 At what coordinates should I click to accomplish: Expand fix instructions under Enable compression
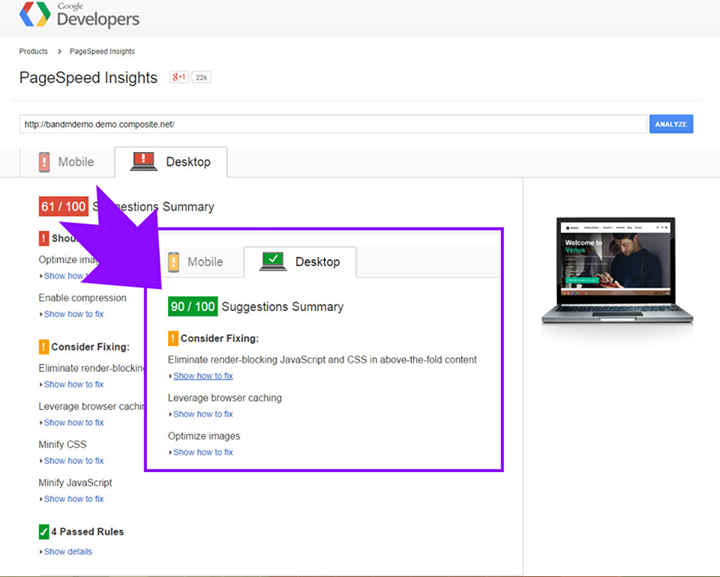pos(73,314)
